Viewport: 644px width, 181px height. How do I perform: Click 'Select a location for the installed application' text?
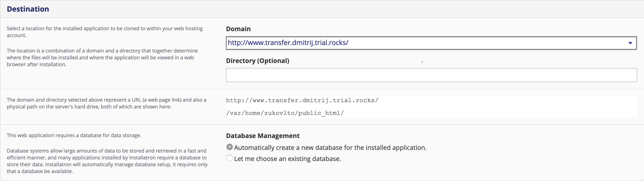(105, 32)
